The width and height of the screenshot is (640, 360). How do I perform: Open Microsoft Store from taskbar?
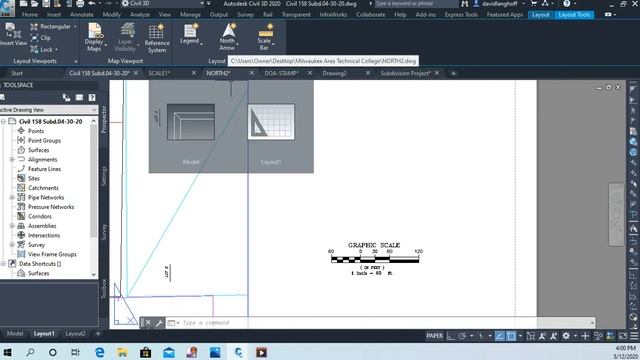145,352
